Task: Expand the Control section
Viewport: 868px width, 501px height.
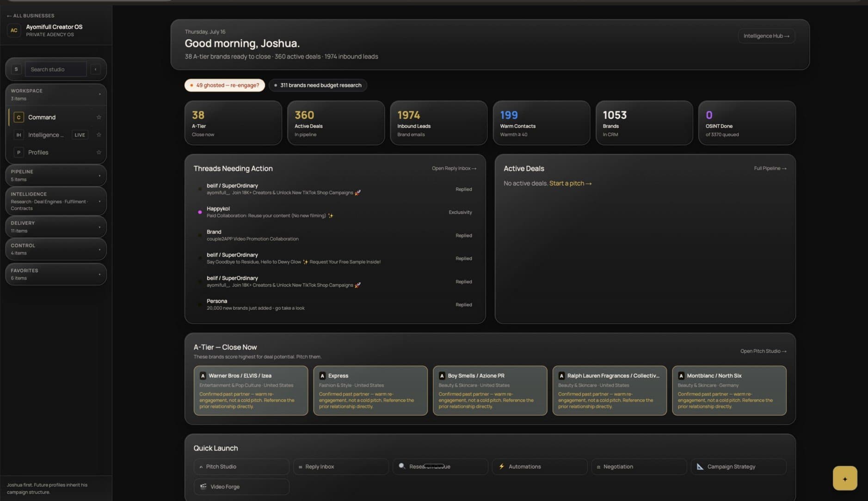Action: 56,249
